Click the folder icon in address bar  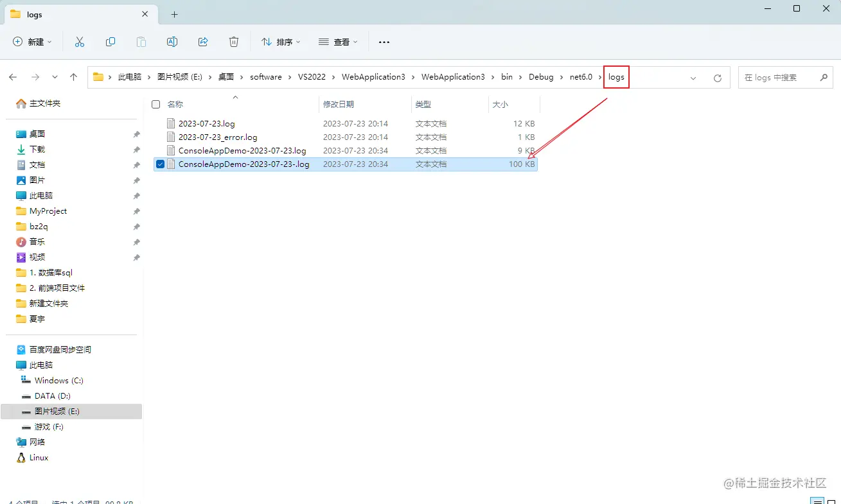click(98, 77)
